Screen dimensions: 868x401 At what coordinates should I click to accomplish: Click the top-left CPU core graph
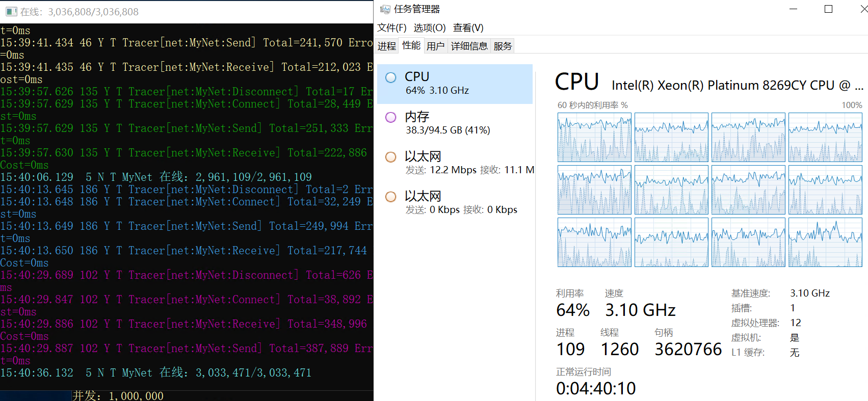click(594, 138)
